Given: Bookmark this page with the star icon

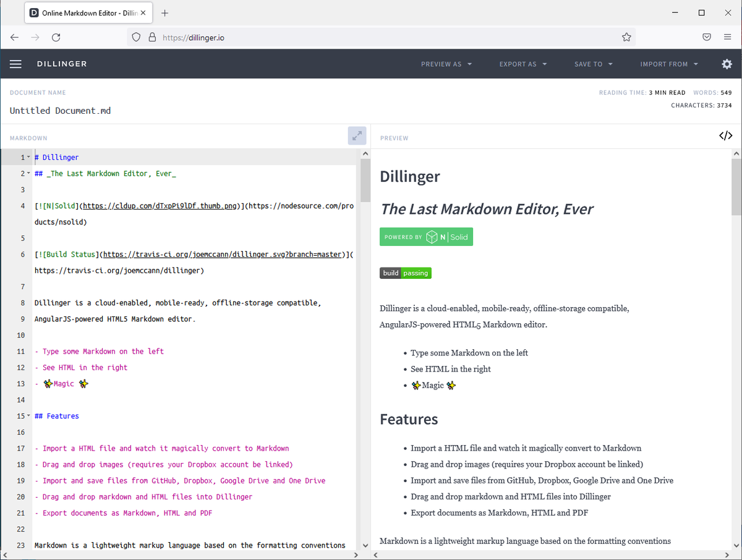Looking at the screenshot, I should point(626,37).
